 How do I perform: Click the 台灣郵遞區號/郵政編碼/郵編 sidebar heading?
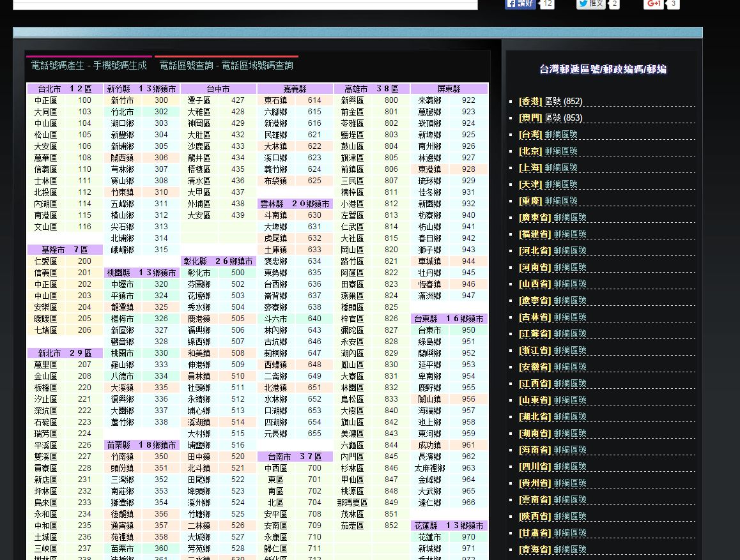(x=603, y=70)
